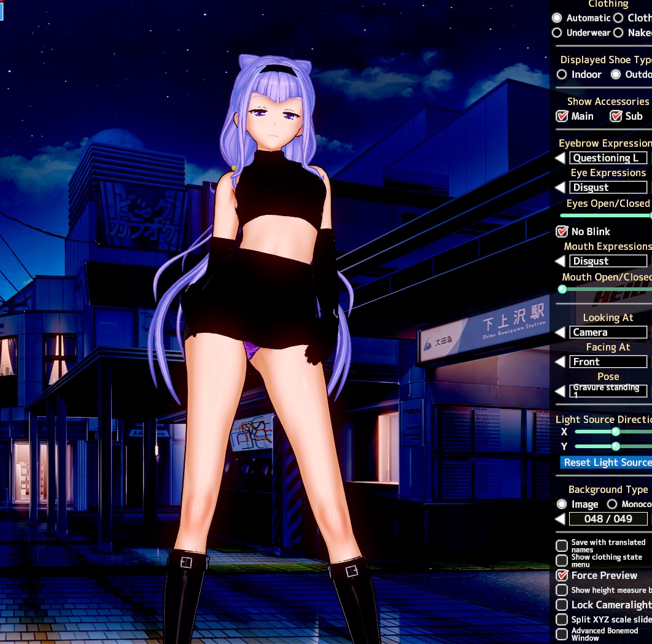
Task: Go to previous Looking At option arrow
Action: click(x=560, y=332)
